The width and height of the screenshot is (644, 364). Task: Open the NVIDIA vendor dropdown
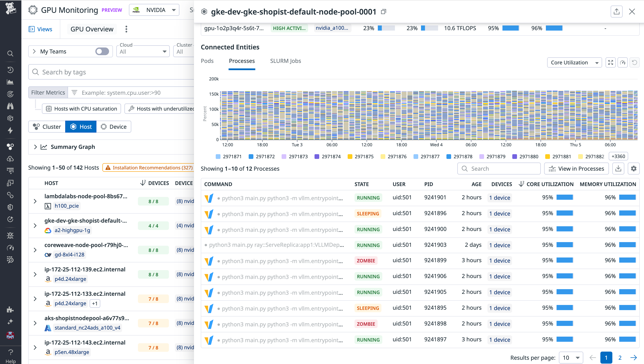pos(154,10)
